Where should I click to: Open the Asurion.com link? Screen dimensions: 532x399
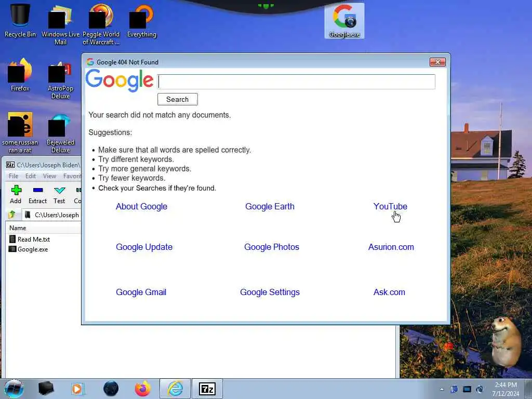pos(391,247)
